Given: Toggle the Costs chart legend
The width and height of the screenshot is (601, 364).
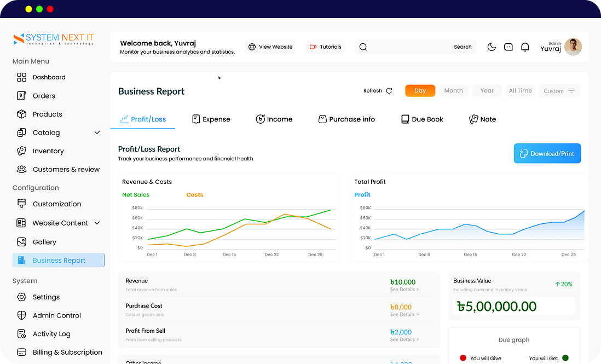Looking at the screenshot, I should 195,195.
